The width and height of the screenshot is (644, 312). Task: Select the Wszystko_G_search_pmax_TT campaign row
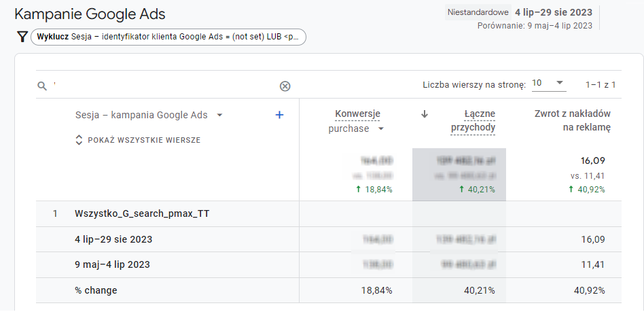point(142,213)
